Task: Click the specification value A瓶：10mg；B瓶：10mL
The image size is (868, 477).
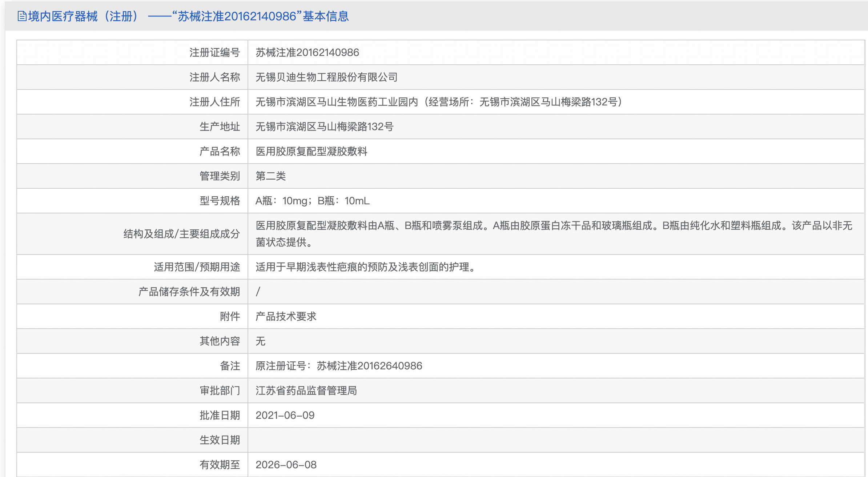Action: tap(312, 201)
